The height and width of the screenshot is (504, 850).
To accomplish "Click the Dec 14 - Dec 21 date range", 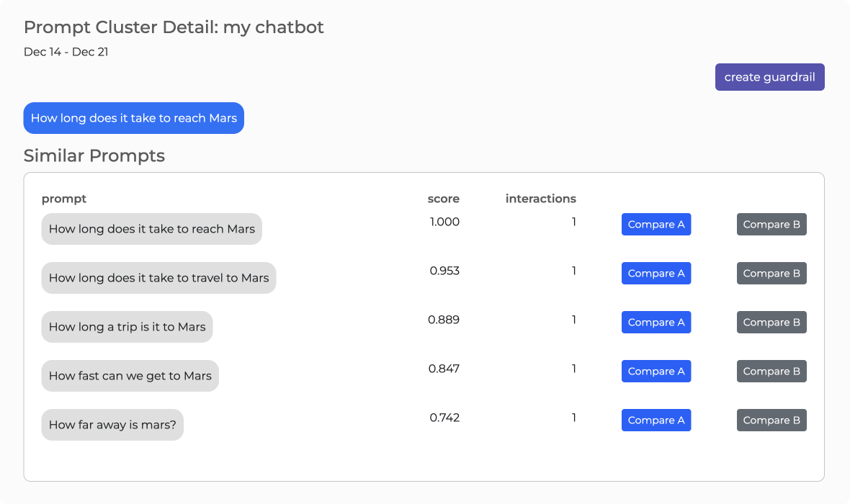I will click(x=66, y=52).
